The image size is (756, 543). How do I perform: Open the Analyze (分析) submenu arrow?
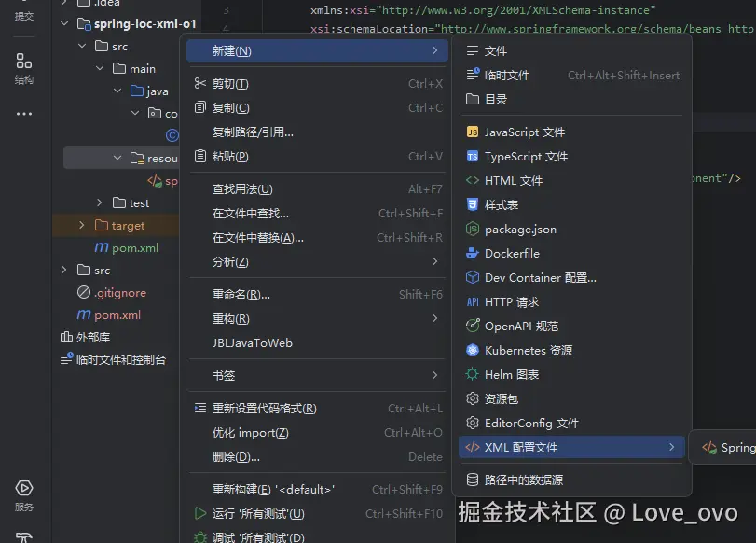pyautogui.click(x=435, y=261)
